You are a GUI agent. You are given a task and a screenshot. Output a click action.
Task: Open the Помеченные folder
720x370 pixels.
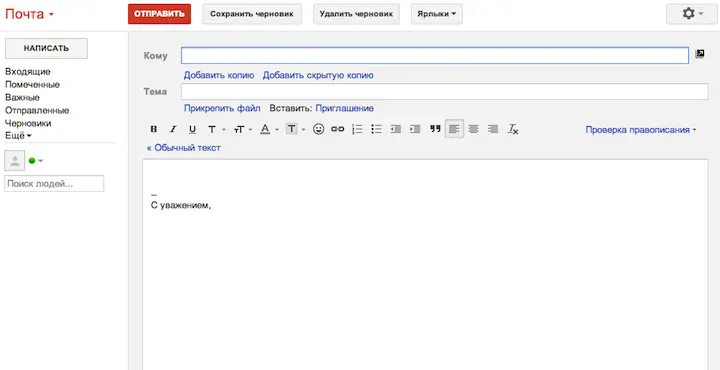click(x=32, y=84)
